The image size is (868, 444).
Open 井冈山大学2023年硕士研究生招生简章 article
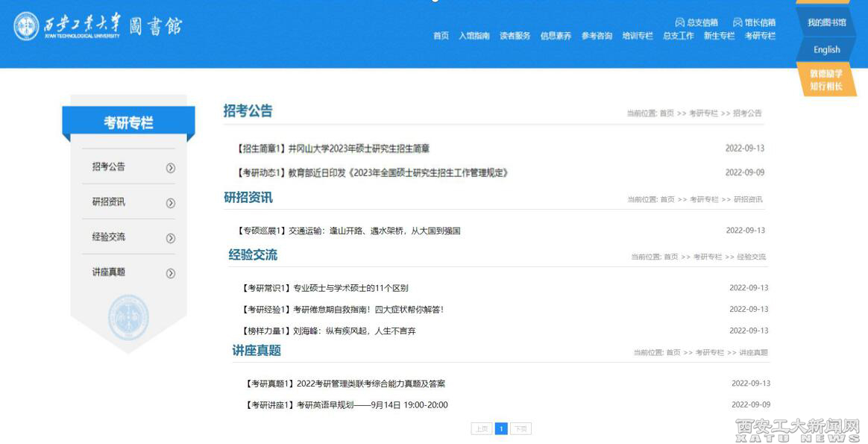coord(359,148)
